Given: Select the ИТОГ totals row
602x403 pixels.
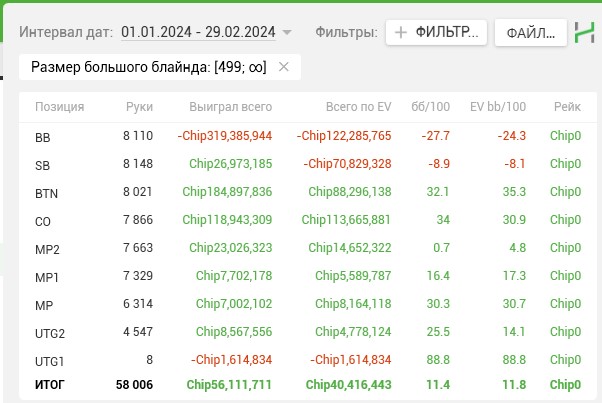Looking at the screenshot, I should pyautogui.click(x=308, y=385).
